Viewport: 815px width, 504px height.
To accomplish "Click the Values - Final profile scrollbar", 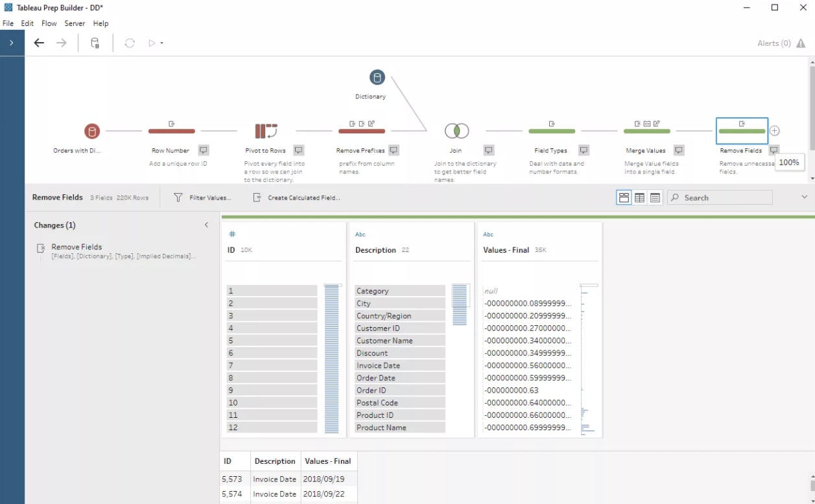I will pos(589,358).
